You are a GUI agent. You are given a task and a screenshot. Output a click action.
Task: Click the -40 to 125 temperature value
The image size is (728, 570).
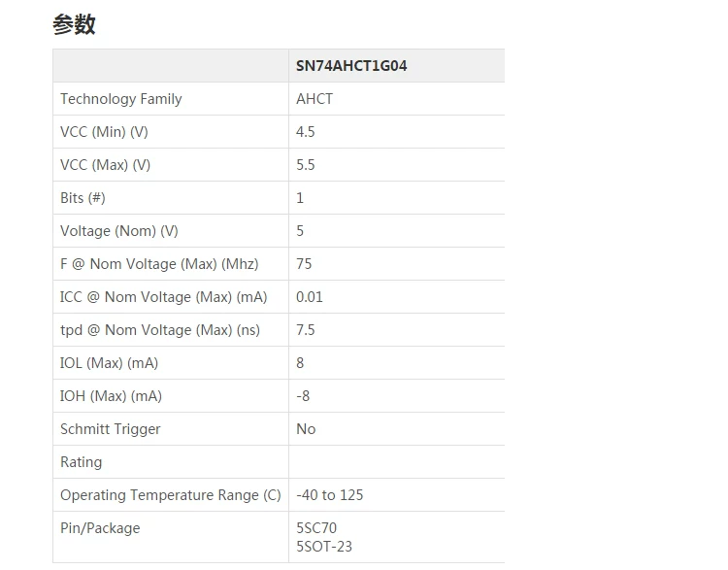point(329,495)
